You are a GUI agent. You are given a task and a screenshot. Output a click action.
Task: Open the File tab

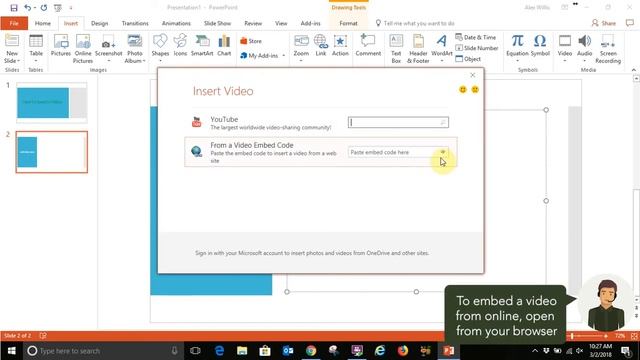tap(14, 23)
